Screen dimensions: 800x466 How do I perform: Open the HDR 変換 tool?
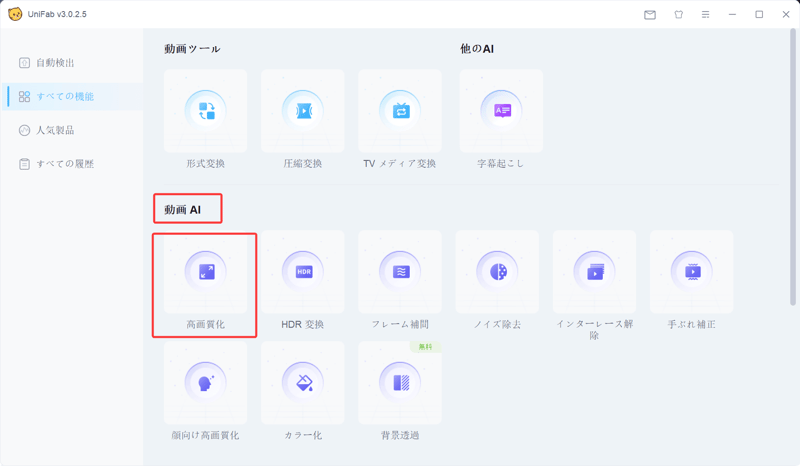coord(303,273)
